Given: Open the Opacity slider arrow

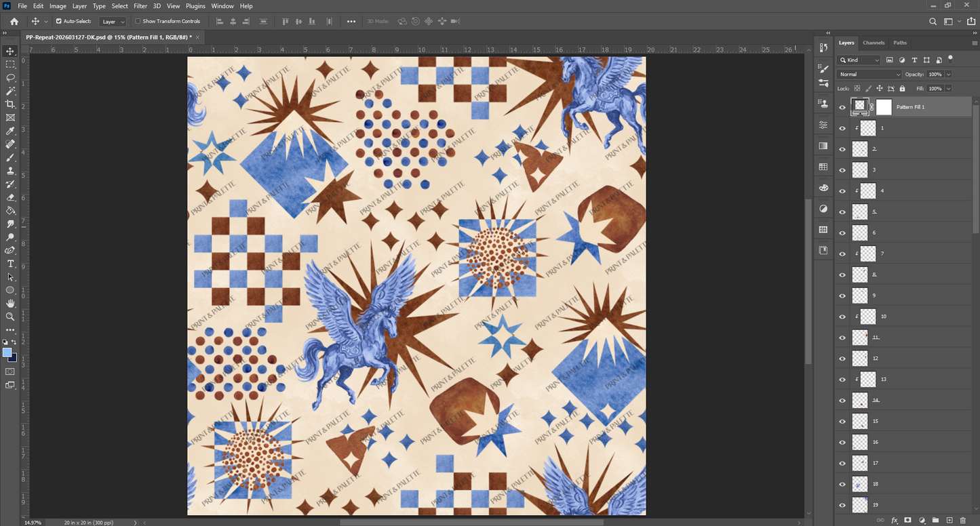Looking at the screenshot, I should (948, 74).
